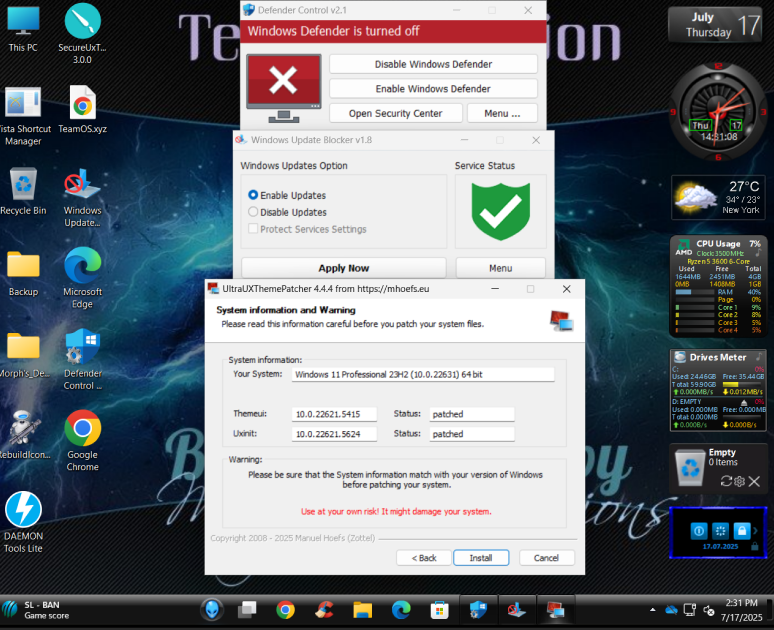Open Chrome from the taskbar
This screenshot has height=630, width=774.
tap(285, 610)
